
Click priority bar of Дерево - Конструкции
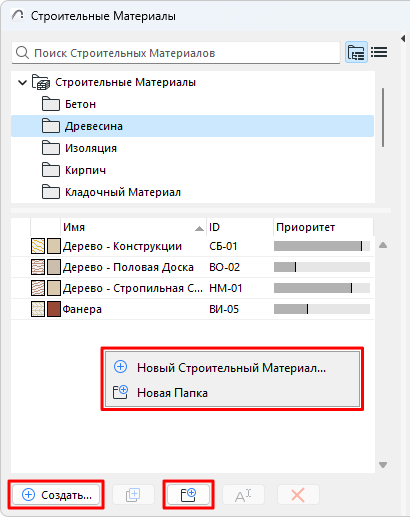click(322, 246)
